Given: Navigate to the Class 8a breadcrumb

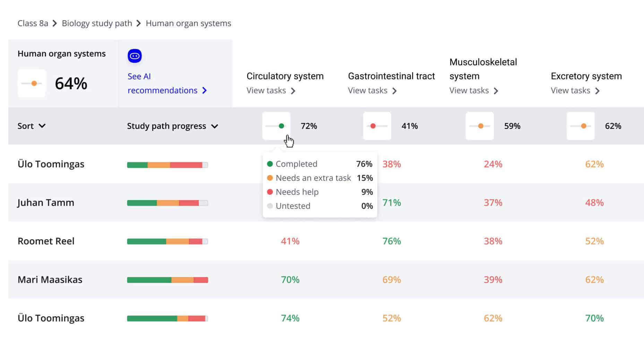Looking at the screenshot, I should (x=33, y=23).
